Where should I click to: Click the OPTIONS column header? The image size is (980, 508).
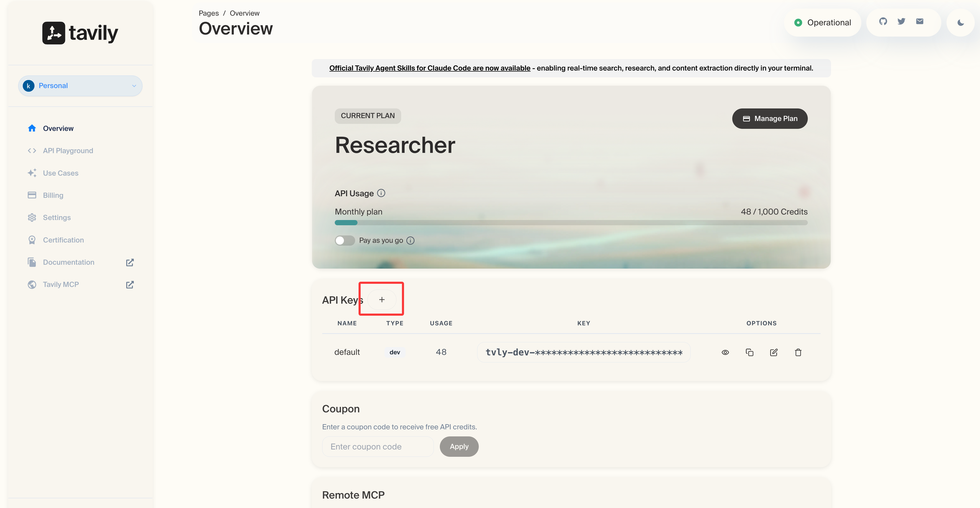point(761,324)
